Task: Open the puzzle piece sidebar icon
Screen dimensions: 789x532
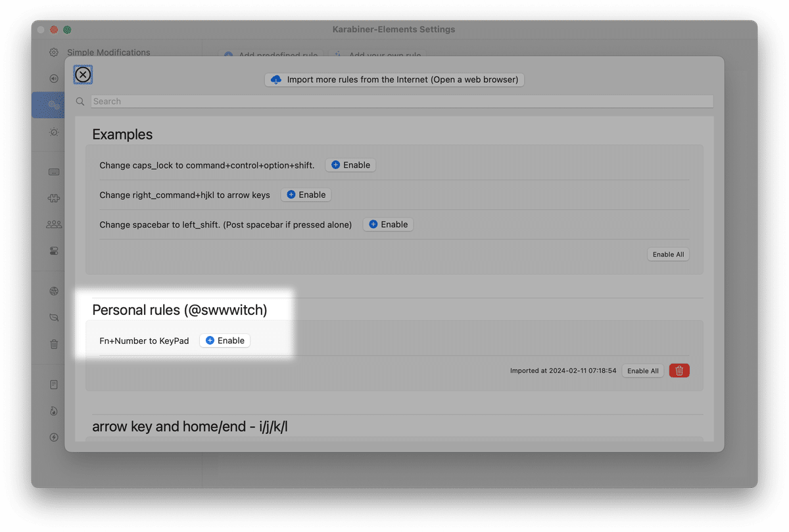Action: pos(54,198)
